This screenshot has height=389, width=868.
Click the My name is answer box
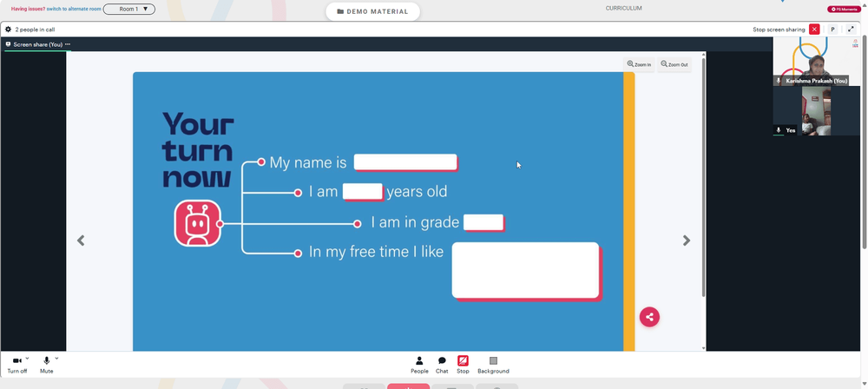click(405, 162)
